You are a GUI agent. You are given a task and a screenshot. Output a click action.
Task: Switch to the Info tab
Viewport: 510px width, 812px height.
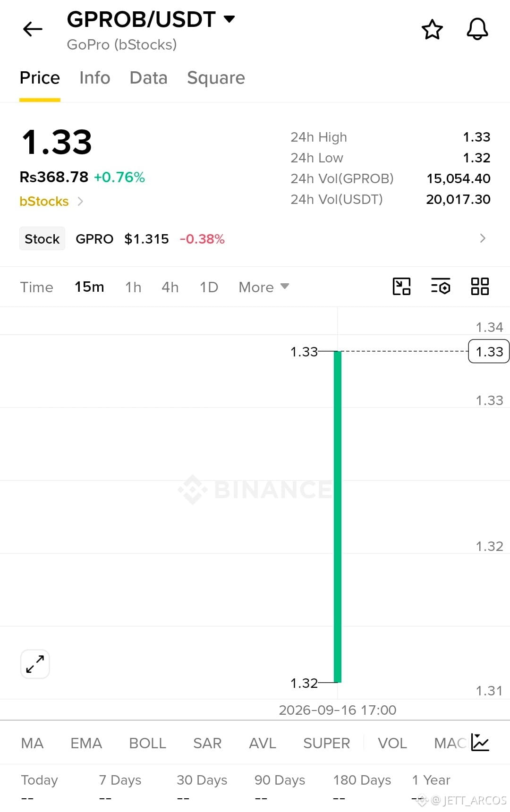pyautogui.click(x=94, y=78)
